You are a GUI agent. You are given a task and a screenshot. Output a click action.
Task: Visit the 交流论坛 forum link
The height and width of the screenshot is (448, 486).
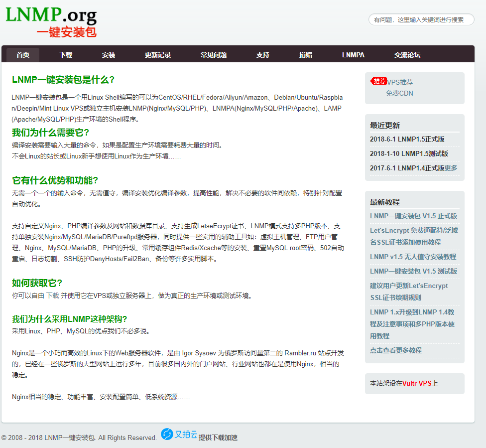(x=407, y=55)
